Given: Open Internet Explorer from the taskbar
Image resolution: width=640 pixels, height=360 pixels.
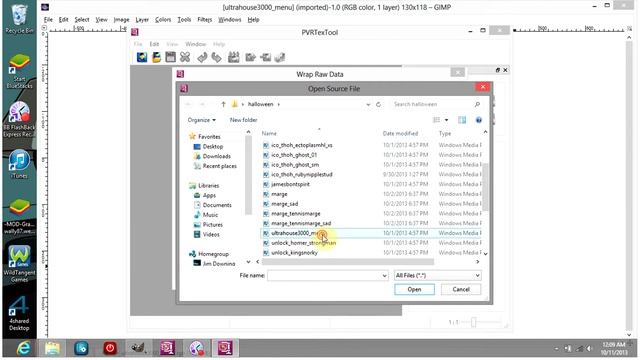Looking at the screenshot, I should click(24, 348).
